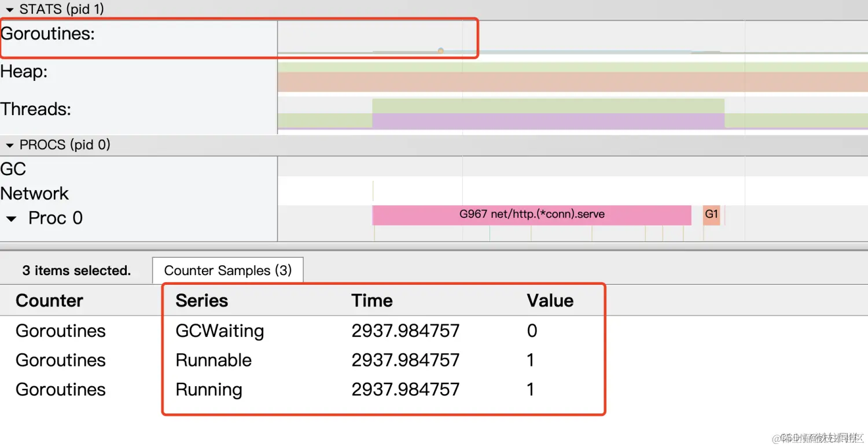Click the Value column header

[550, 301]
